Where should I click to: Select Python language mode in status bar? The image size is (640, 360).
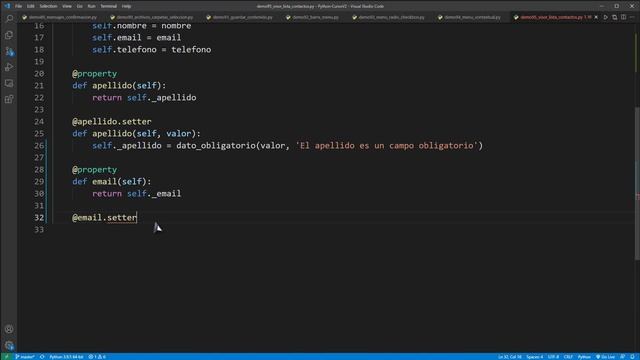point(584,357)
